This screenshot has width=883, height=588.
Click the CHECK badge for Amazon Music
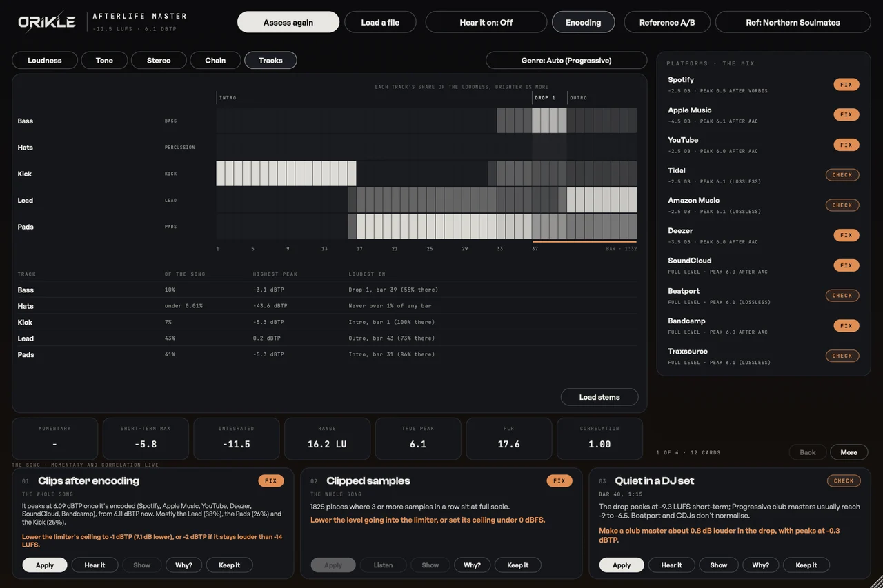[842, 205]
